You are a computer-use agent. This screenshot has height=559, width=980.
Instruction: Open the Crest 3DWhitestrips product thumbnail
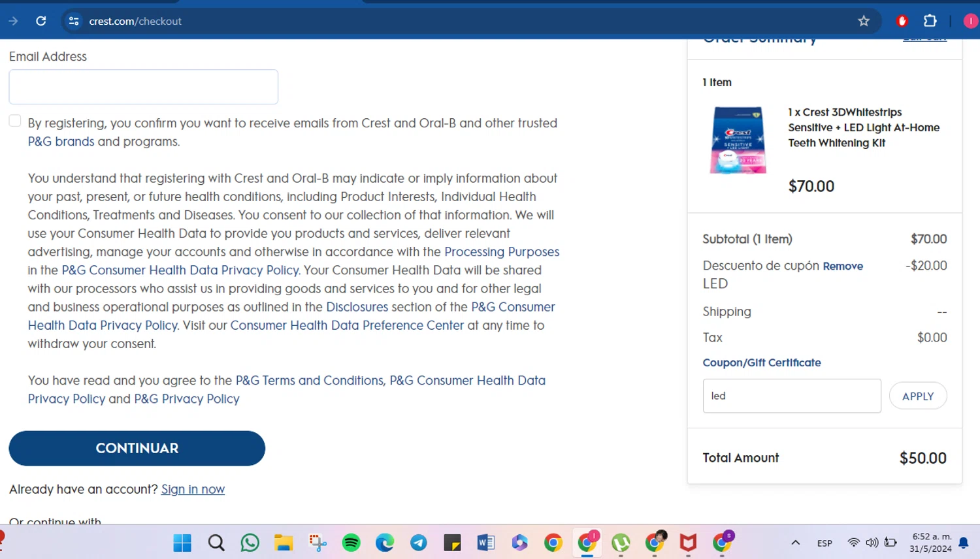(x=738, y=140)
